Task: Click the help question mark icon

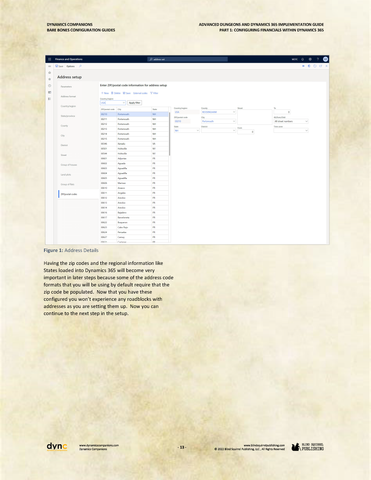Action: [x=318, y=59]
